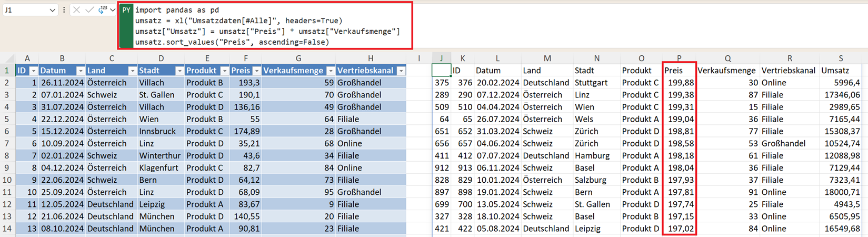Open the Preis filter dropdown in table
Viewport: 868px width, 237px height.
(x=256, y=71)
